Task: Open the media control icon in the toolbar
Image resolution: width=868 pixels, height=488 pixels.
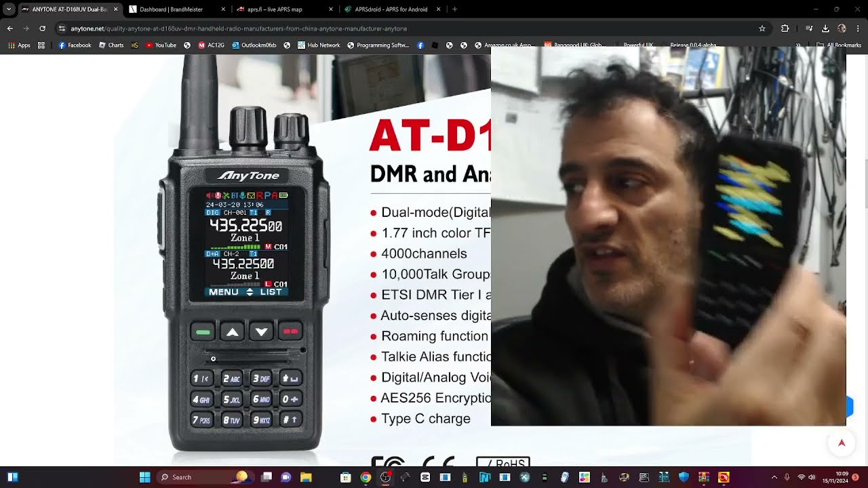Action: point(809,28)
